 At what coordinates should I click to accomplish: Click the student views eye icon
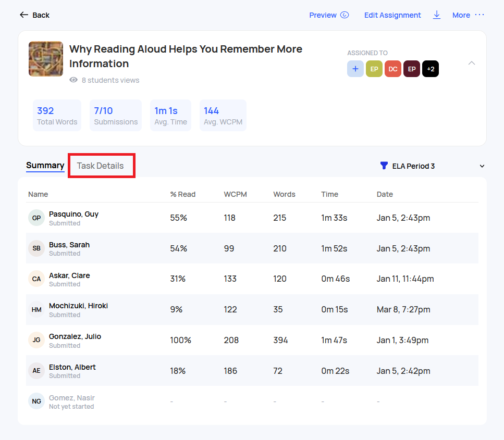tap(73, 80)
